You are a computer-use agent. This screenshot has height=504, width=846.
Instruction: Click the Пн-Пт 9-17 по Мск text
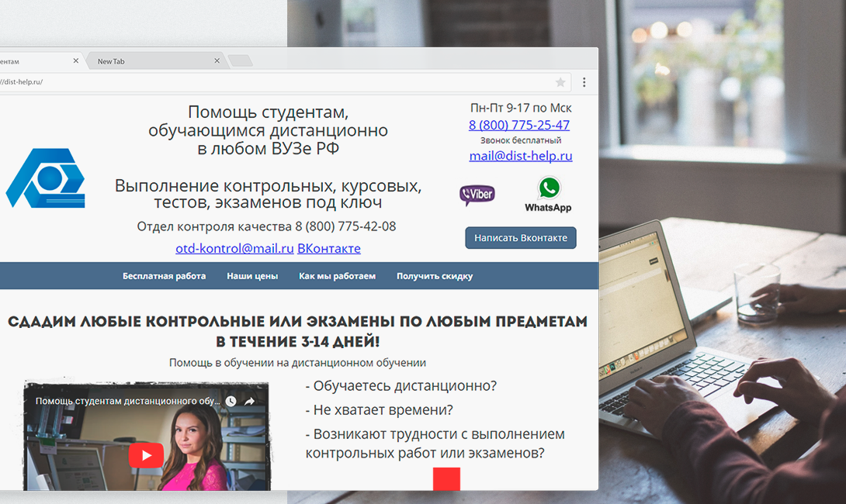point(521,108)
